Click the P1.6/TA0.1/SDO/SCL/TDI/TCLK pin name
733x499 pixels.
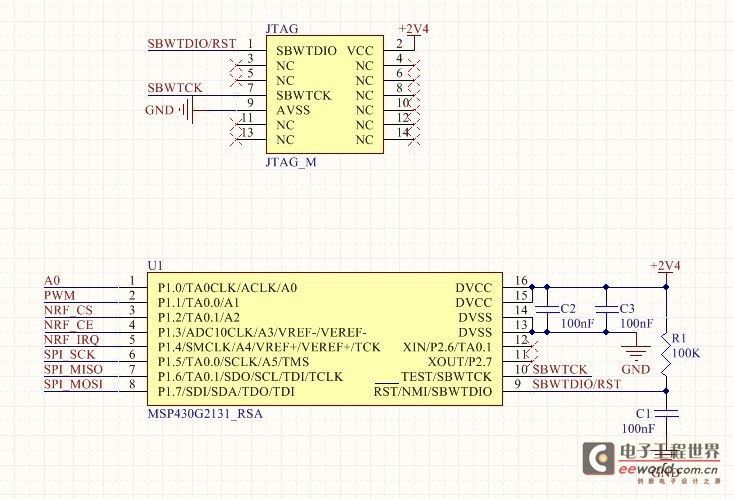pyautogui.click(x=250, y=377)
